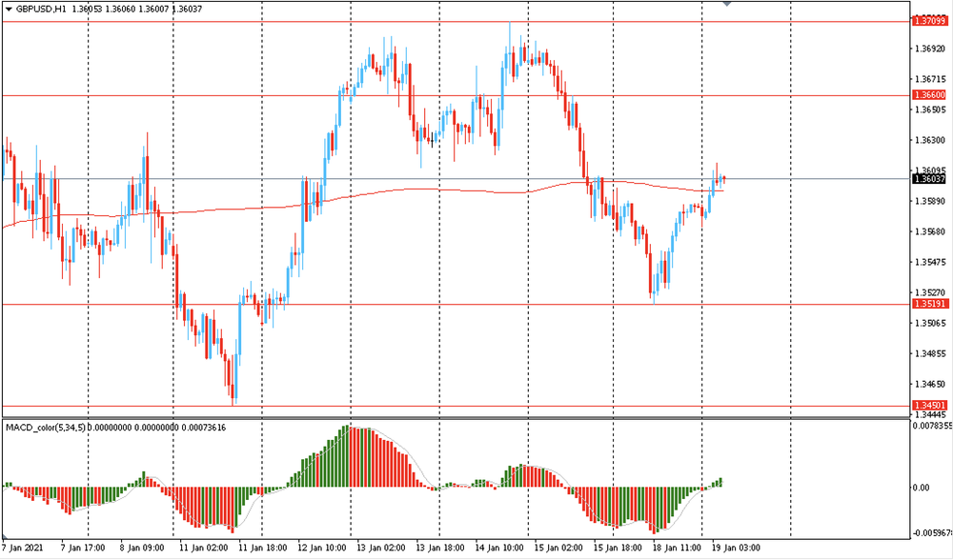Click the 11 Jan 18:00 time label

(264, 548)
